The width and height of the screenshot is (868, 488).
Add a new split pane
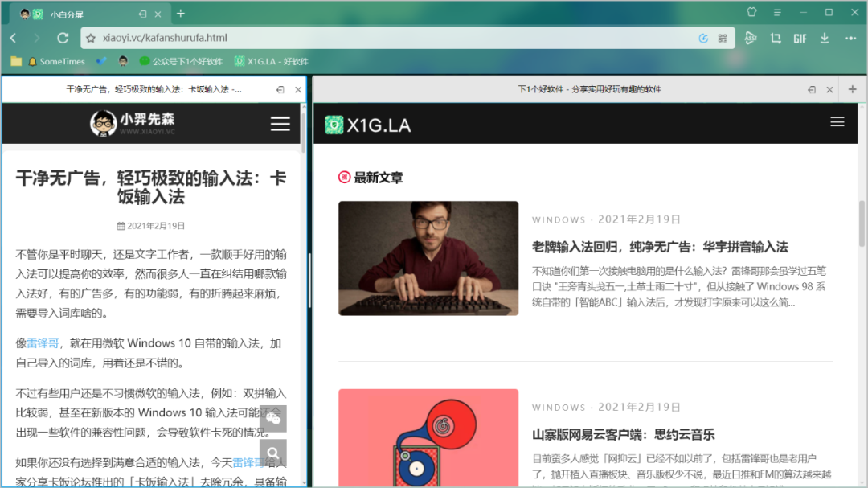(853, 89)
